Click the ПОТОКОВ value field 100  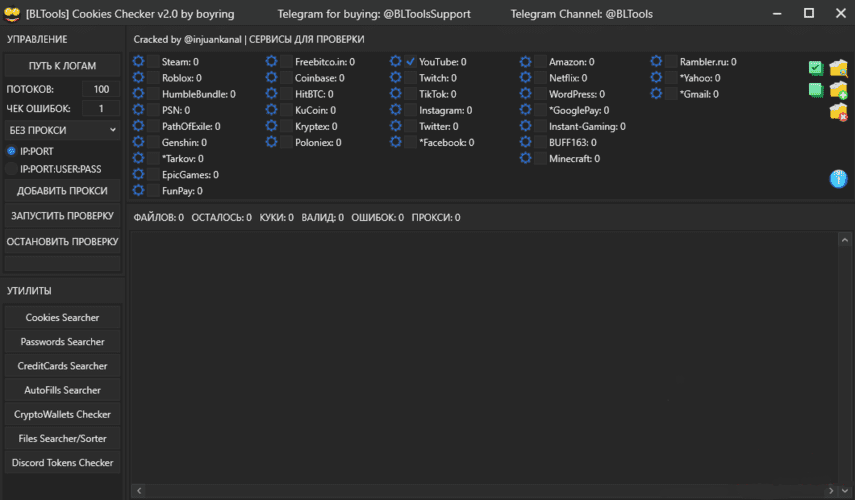coord(101,89)
